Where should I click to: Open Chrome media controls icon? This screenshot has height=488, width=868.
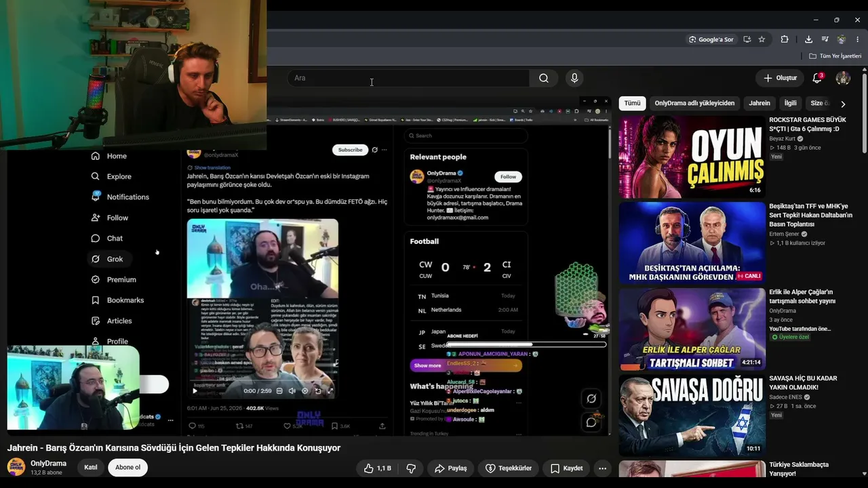[825, 39]
